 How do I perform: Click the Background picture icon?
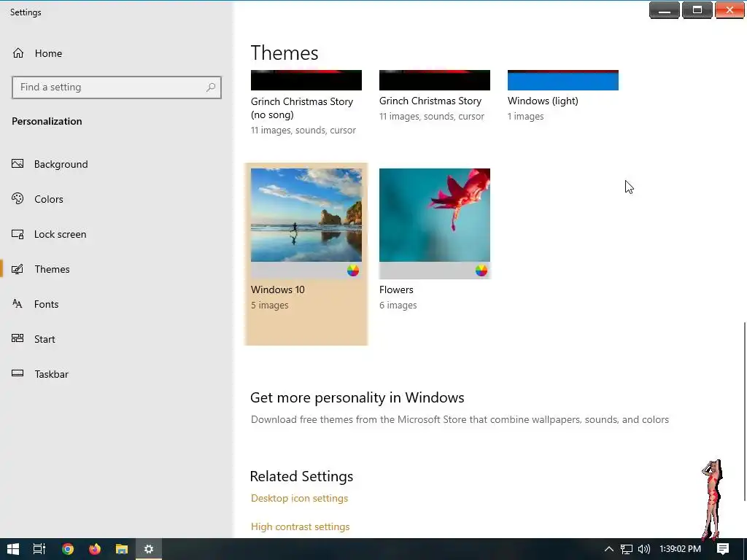(x=18, y=164)
